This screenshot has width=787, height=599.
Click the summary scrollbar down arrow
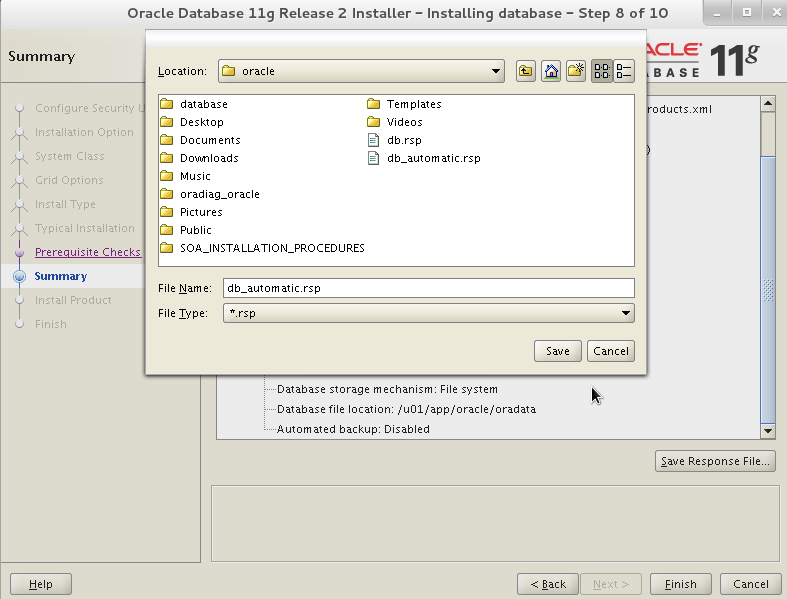pos(768,431)
